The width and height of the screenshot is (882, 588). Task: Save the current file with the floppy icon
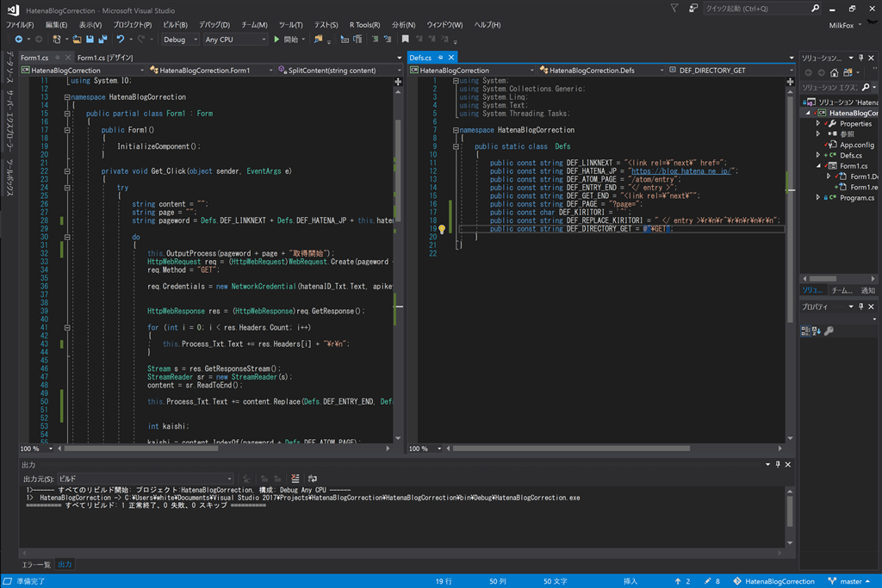(x=90, y=40)
